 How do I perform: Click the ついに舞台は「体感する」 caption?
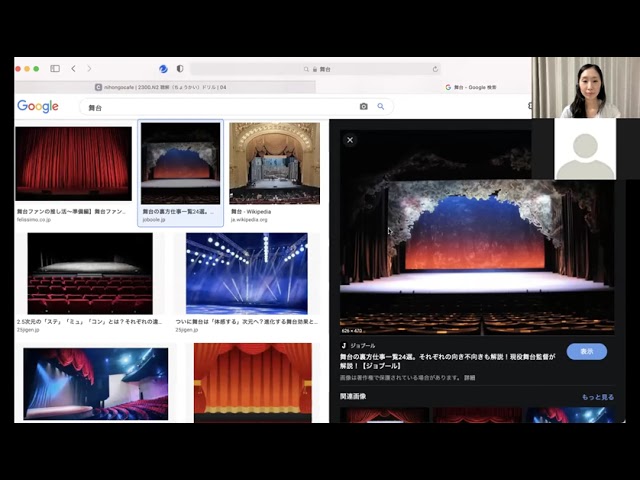coord(247,322)
